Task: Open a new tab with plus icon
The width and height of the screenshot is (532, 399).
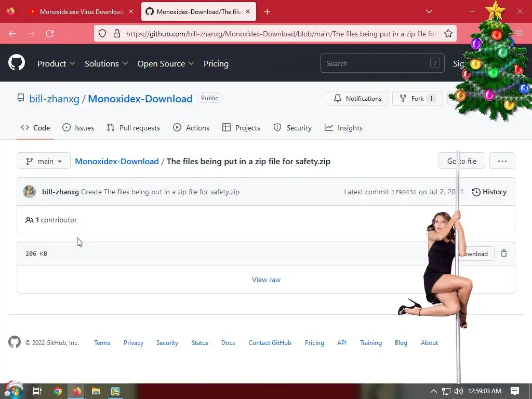Action: pos(268,12)
